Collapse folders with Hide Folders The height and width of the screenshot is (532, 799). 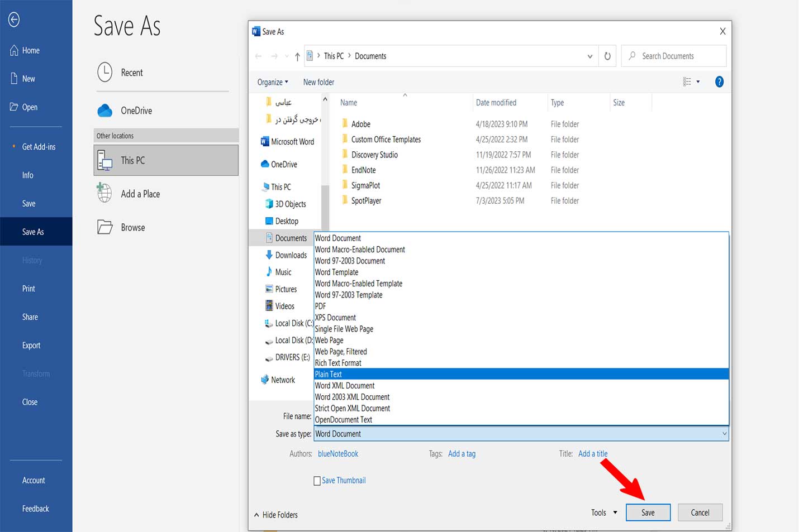pos(276,515)
